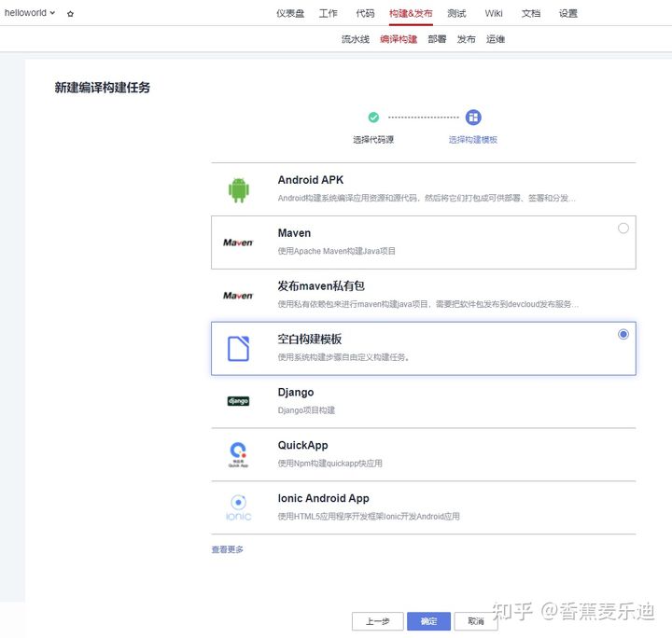This screenshot has width=672, height=638.
Task: Click the 取消 button
Action: coord(476,621)
